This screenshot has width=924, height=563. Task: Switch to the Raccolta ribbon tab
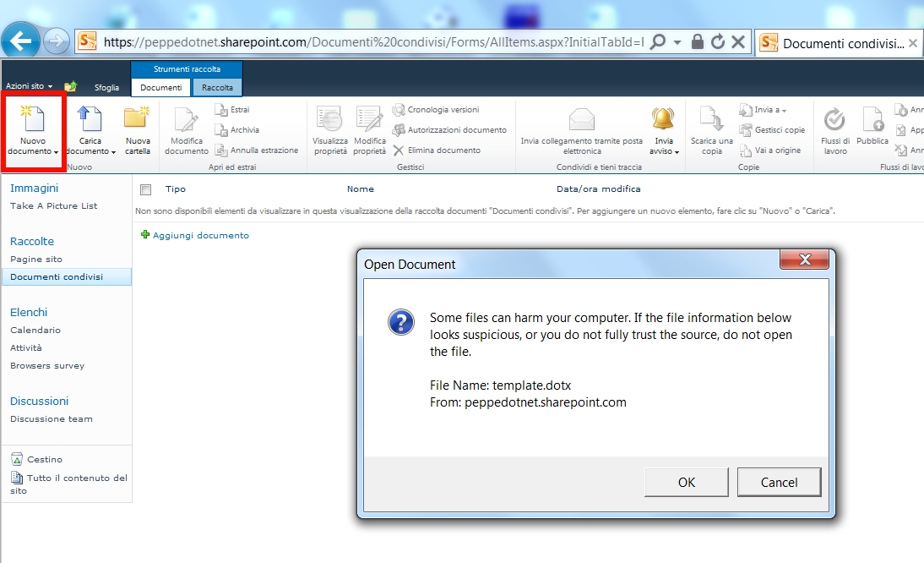point(217,87)
